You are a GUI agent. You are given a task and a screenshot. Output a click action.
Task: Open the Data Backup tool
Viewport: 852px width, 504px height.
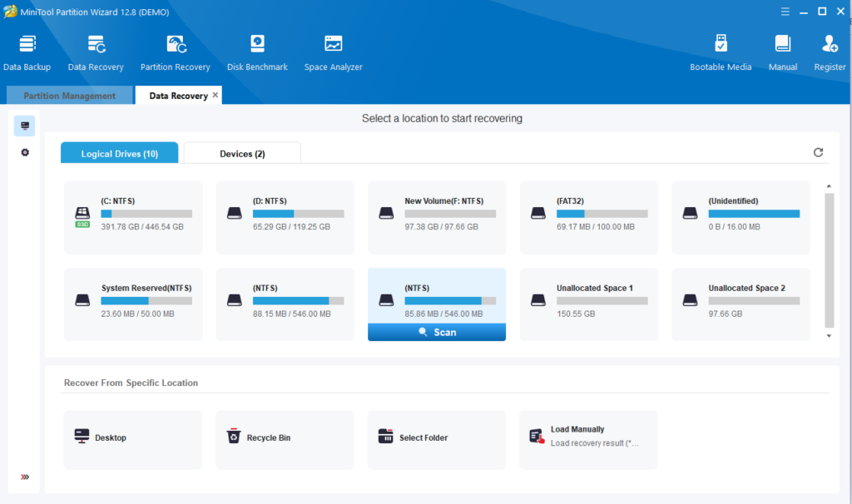tap(27, 52)
